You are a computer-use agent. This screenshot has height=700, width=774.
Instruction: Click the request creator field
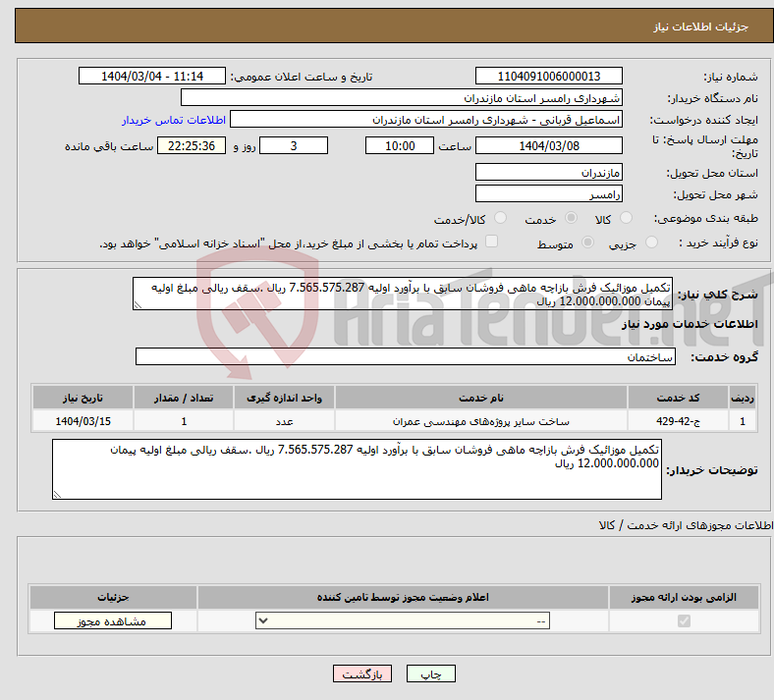click(426, 120)
